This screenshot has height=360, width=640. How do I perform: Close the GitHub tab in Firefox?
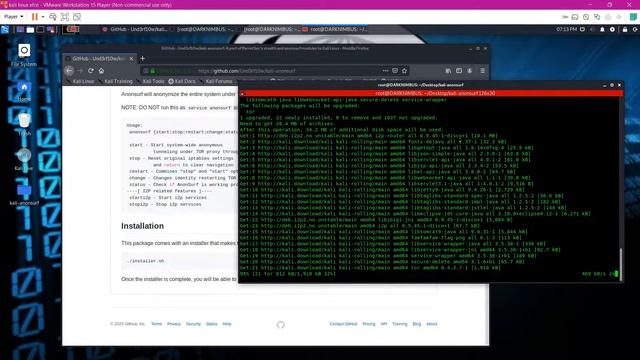tap(131, 59)
